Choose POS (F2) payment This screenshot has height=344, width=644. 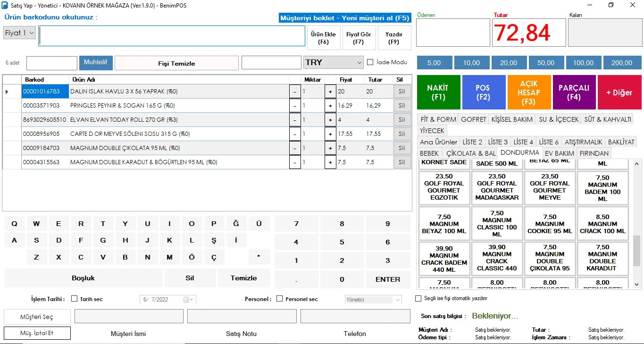(x=484, y=92)
